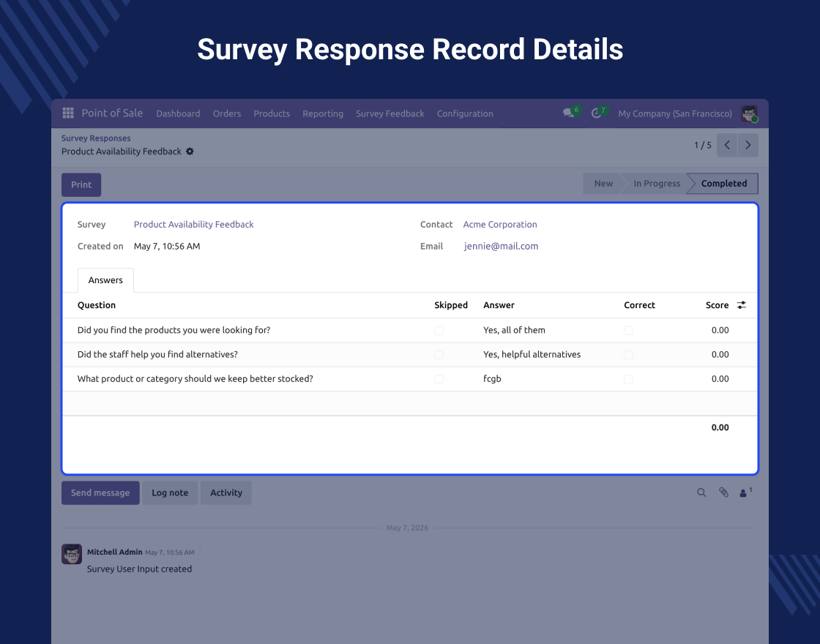Go to next record arrow

click(748, 145)
